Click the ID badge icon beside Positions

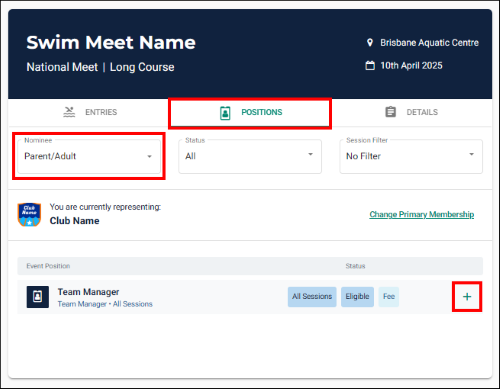225,113
